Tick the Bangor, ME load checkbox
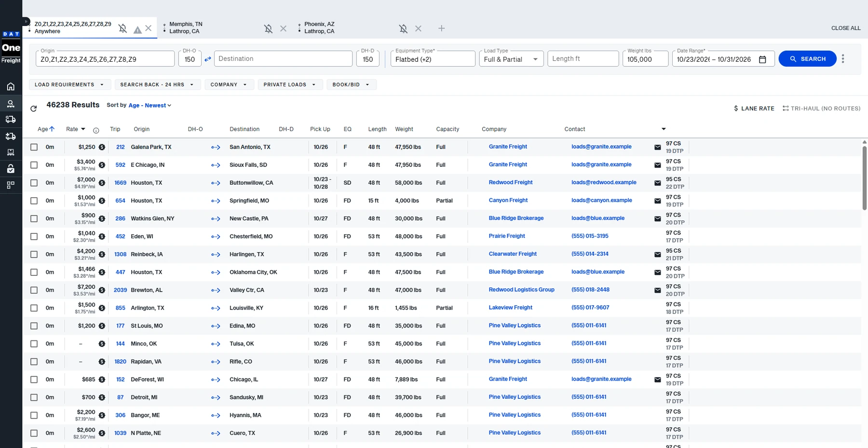Screen dimensions: 868x448 34,415
